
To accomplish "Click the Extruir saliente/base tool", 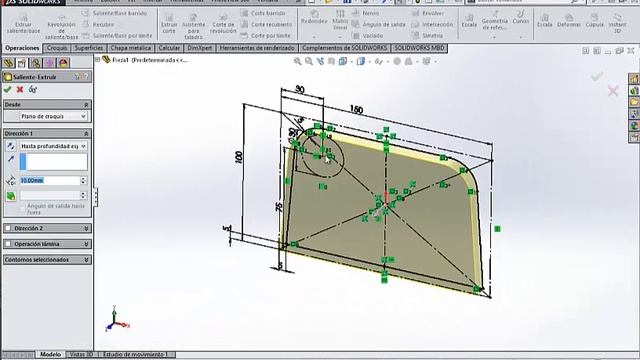I will point(23,24).
